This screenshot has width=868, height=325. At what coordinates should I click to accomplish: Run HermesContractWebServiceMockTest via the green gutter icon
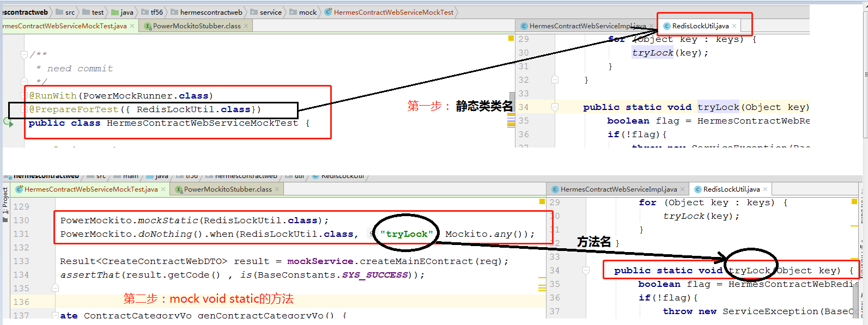[8, 123]
